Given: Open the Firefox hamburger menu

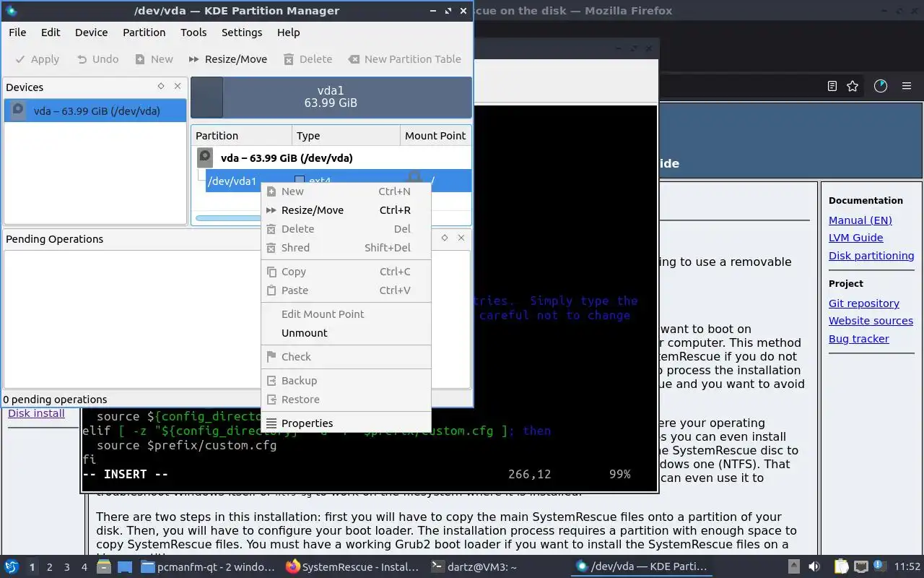Looking at the screenshot, I should coord(907,86).
